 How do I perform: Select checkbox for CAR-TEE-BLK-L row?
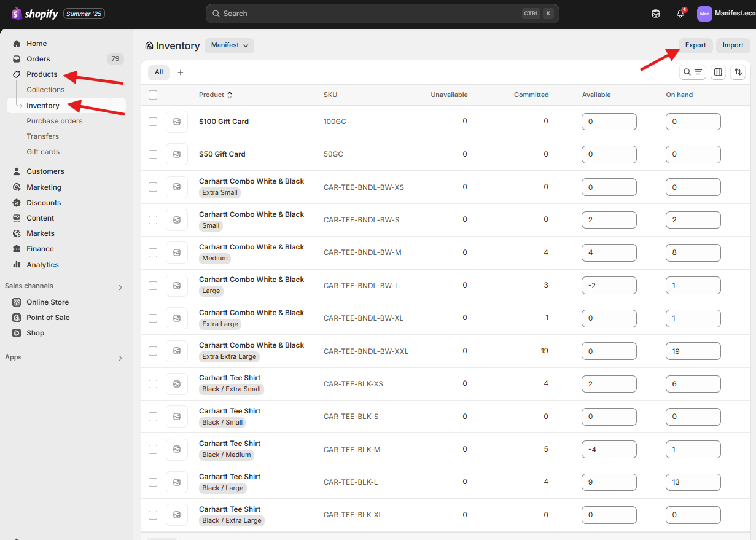[153, 482]
